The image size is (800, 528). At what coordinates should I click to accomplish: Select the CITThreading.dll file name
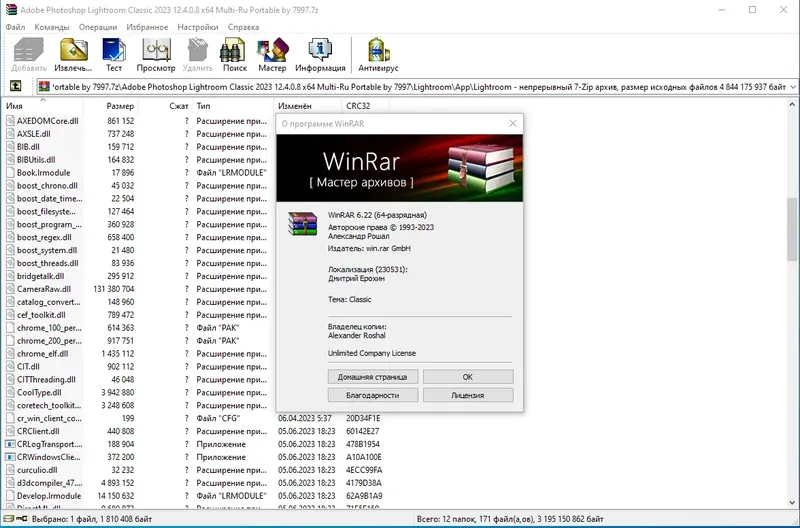46,380
